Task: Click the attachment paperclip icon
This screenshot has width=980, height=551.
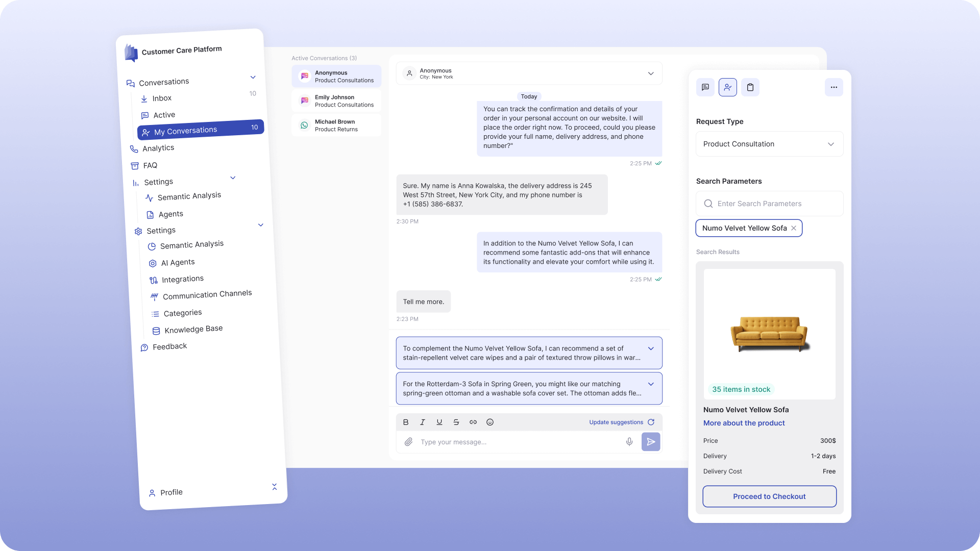Action: pos(408,441)
